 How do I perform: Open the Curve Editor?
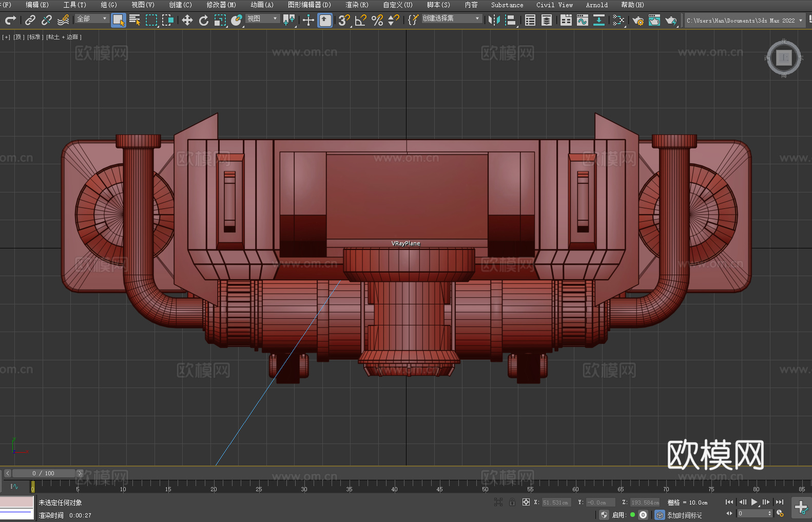click(582, 20)
